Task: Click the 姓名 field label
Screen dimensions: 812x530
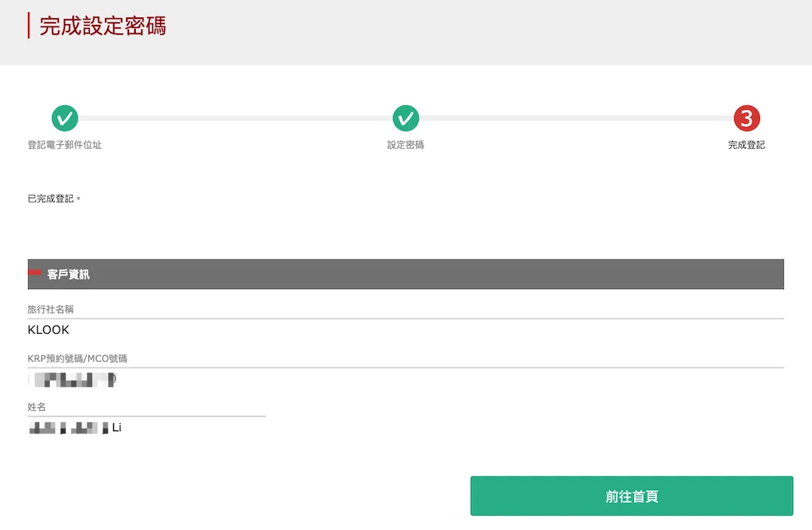Action: pos(37,407)
